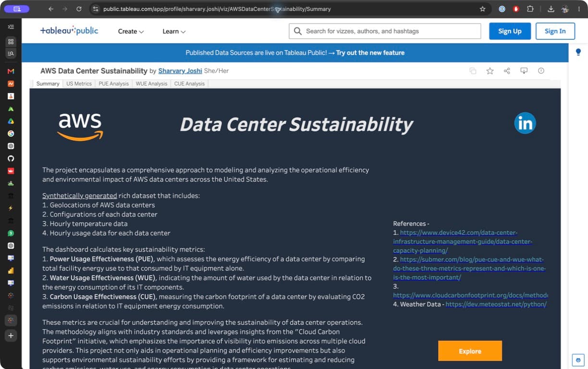The height and width of the screenshot is (369, 588).
Task: Open the share icon for the viz
Action: click(507, 71)
